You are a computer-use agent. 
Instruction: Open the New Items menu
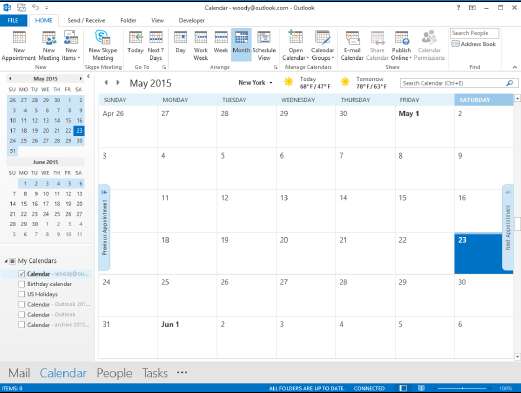coord(71,46)
